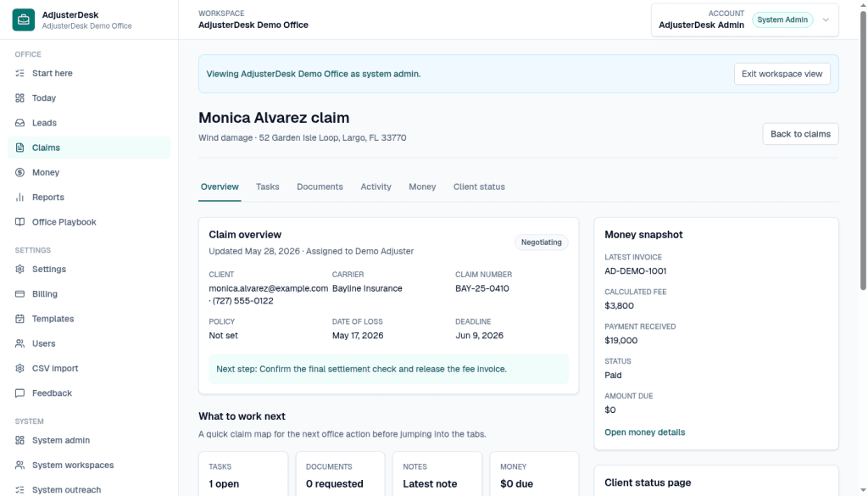Go to Users in the sidebar
This screenshot has width=868, height=496.
(89, 343)
